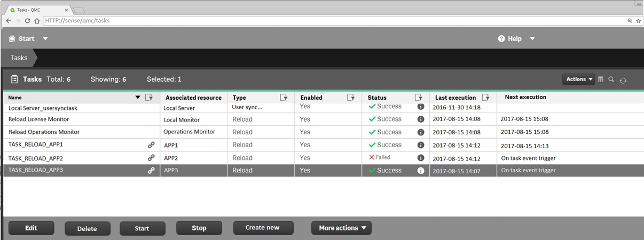
Task: Click the column selector icon beside Actions
Action: [x=601, y=79]
